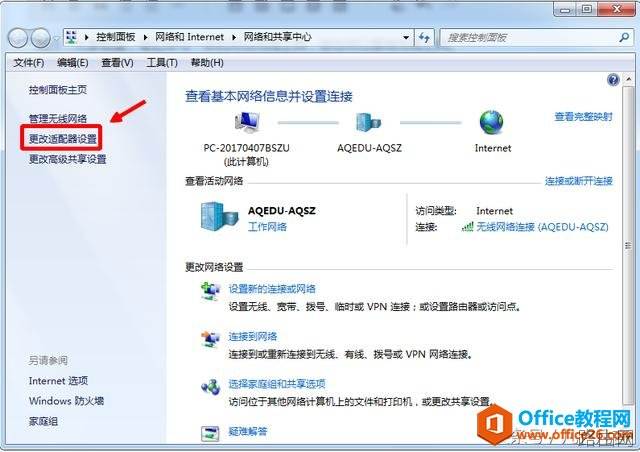
Task: Click the blue help question mark icon
Action: [x=613, y=80]
